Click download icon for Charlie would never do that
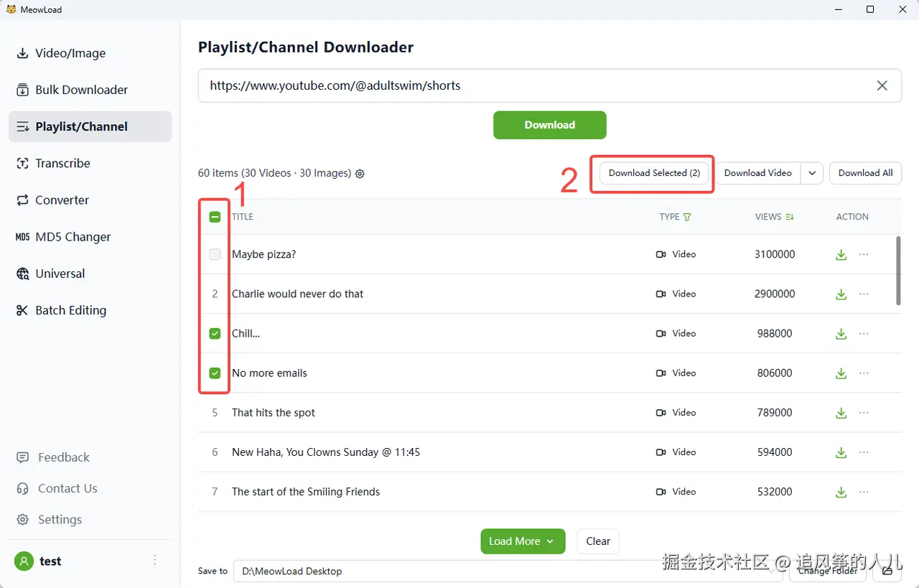The width and height of the screenshot is (919, 588). [x=841, y=294]
